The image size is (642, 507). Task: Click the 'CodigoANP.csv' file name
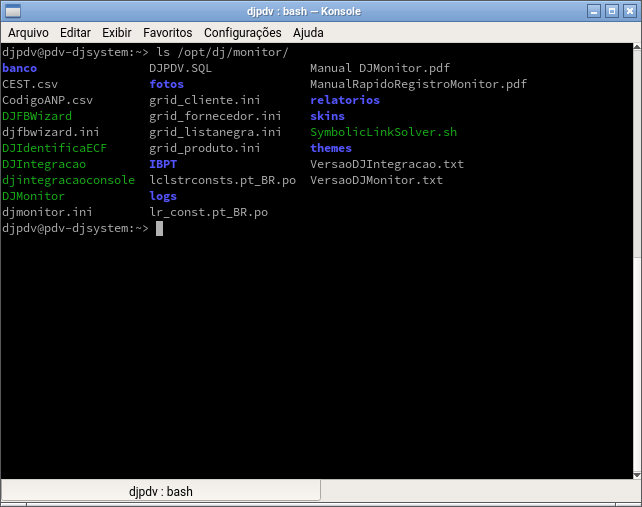coord(47,100)
